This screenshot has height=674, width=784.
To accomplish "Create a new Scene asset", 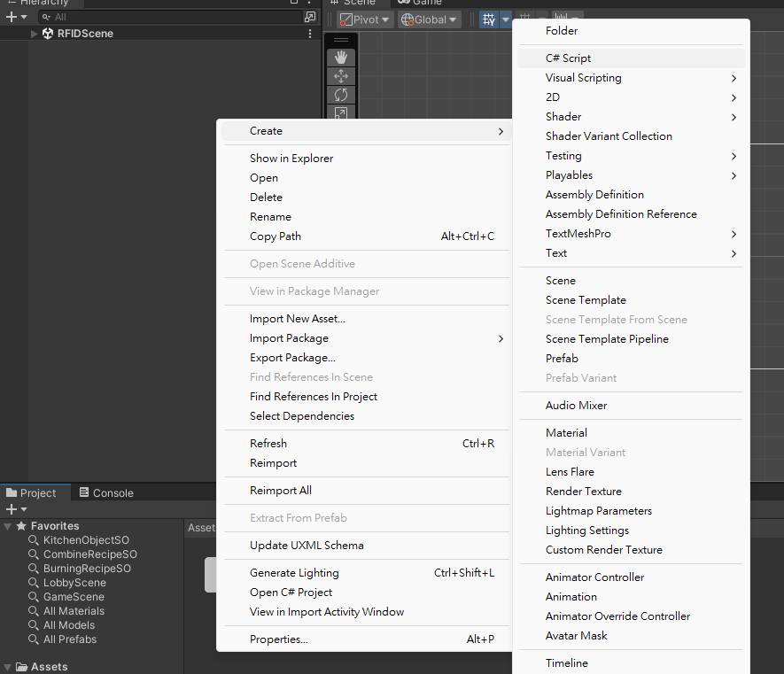I will [631, 281].
